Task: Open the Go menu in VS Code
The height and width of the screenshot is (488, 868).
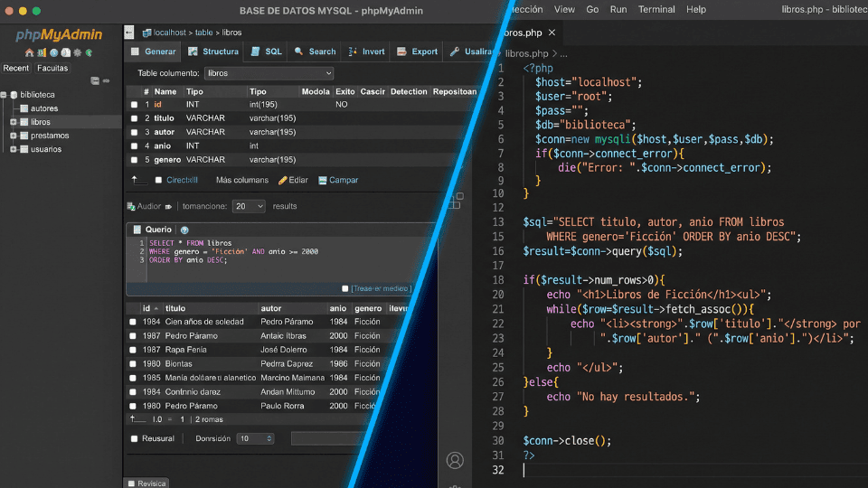Action: [592, 9]
